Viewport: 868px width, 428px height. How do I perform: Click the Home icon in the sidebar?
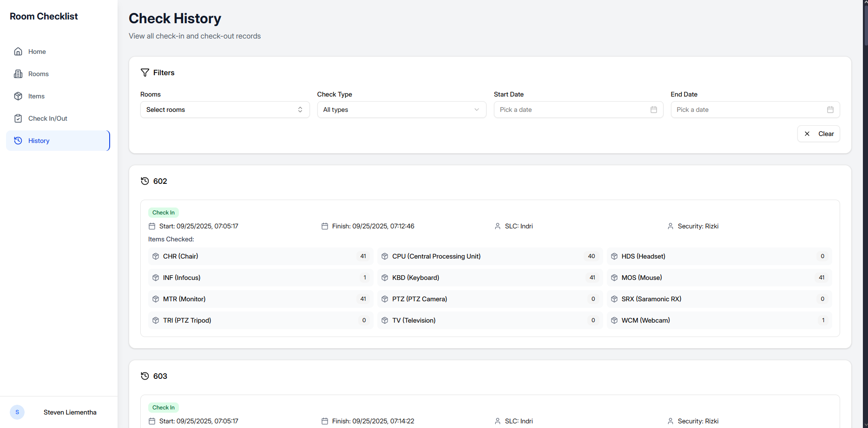pos(18,52)
